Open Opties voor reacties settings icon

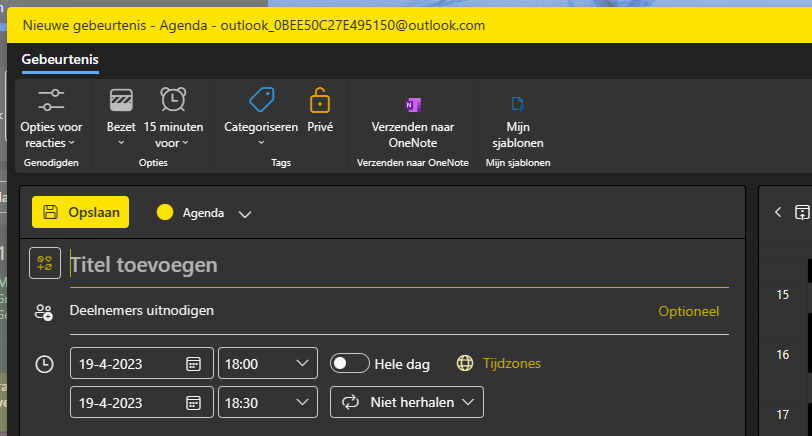coord(51,100)
